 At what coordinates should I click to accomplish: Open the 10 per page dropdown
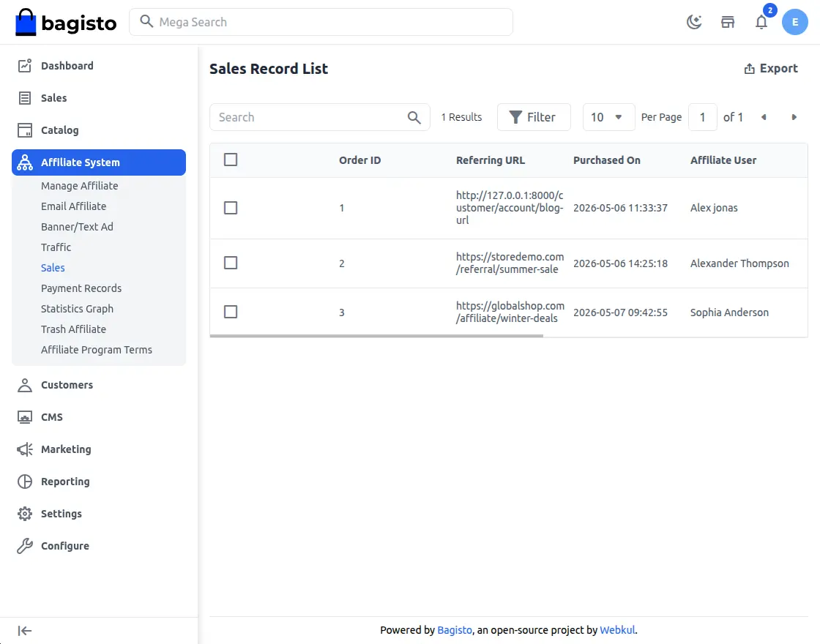(608, 117)
